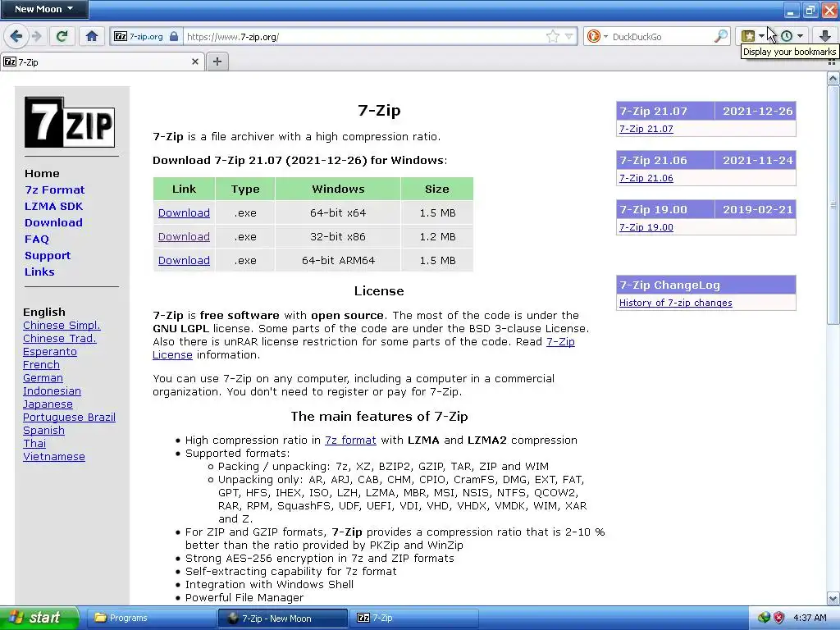Open the 7-Zip 21.06 news link
840x630 pixels.
click(x=646, y=178)
